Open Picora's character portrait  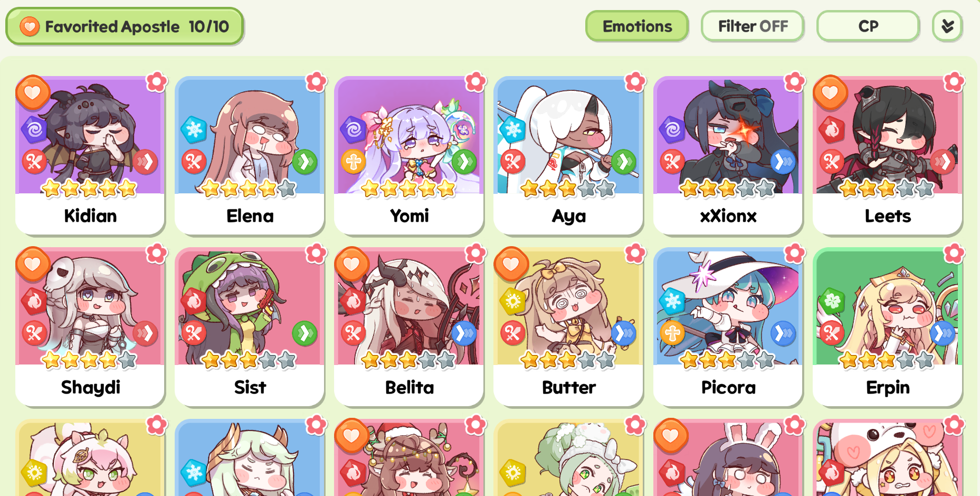pos(728,306)
